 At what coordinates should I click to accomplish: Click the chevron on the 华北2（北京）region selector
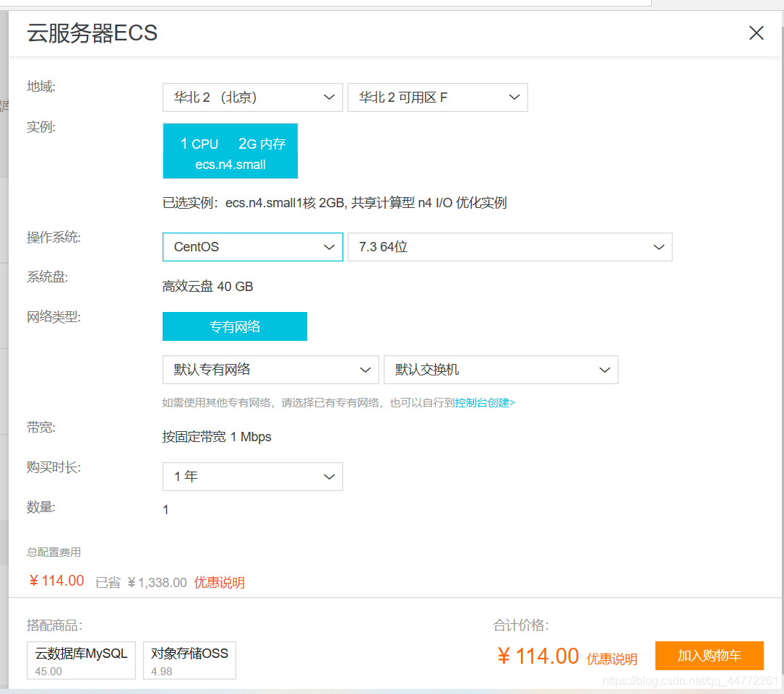(x=329, y=97)
